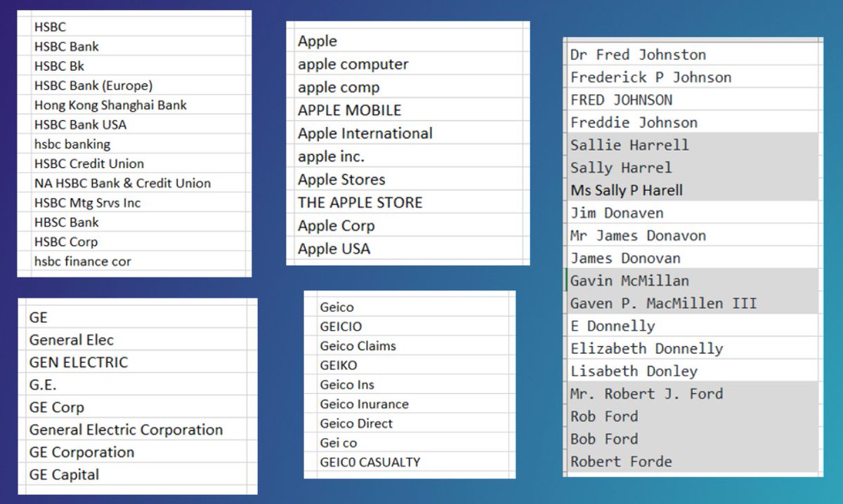Click the 'Apple USA' cell

408,248
